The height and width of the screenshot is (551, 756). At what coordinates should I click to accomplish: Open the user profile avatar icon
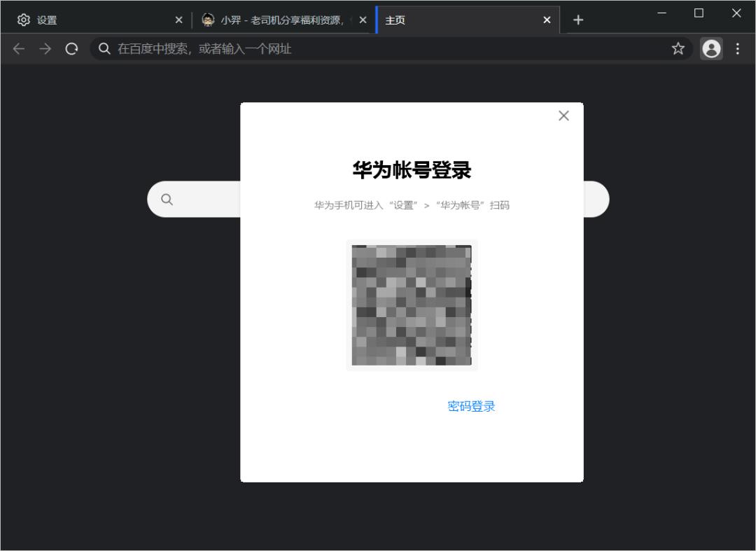click(711, 48)
